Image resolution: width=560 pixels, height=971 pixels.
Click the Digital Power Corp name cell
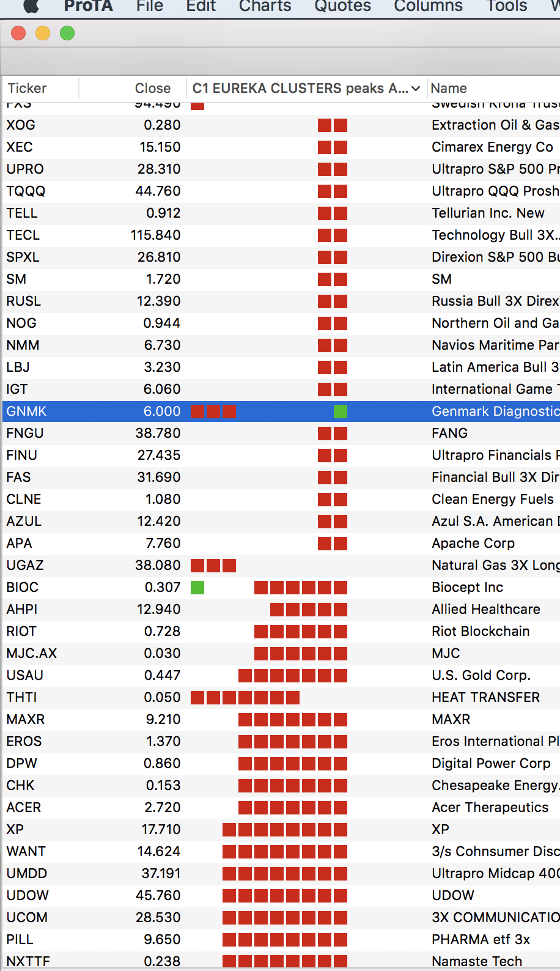(491, 763)
